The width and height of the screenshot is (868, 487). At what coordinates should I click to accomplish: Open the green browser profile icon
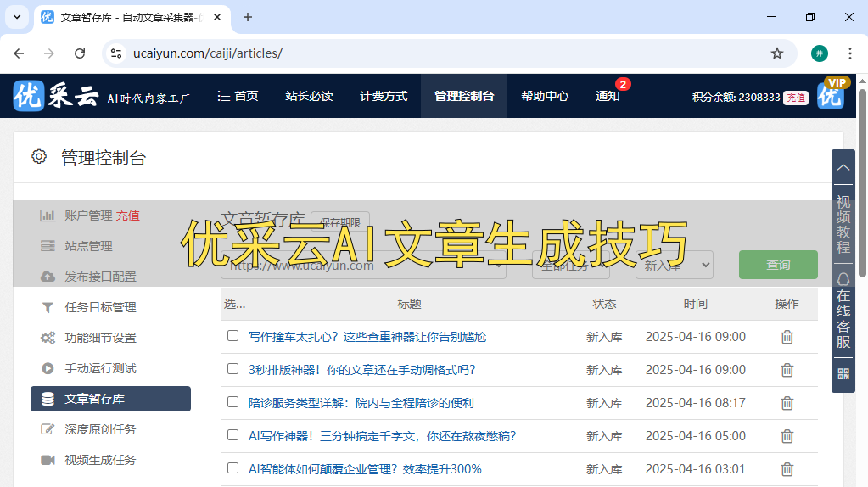pyautogui.click(x=820, y=53)
